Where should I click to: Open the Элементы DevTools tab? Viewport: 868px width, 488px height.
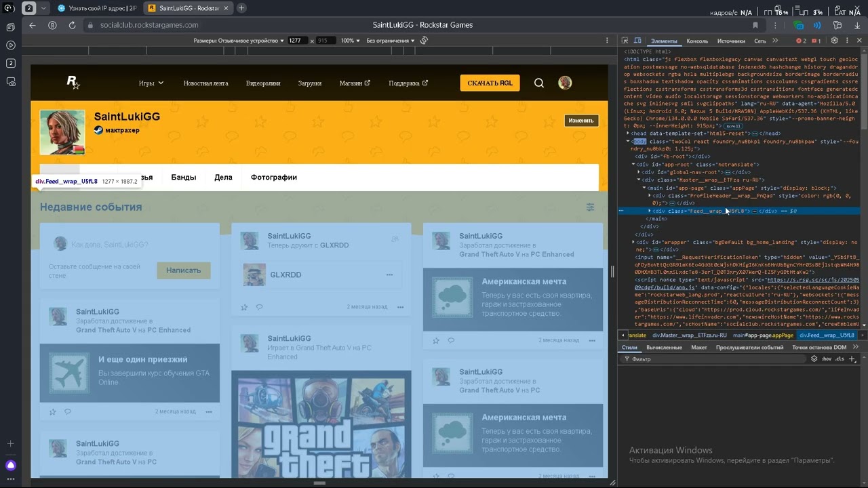(664, 41)
